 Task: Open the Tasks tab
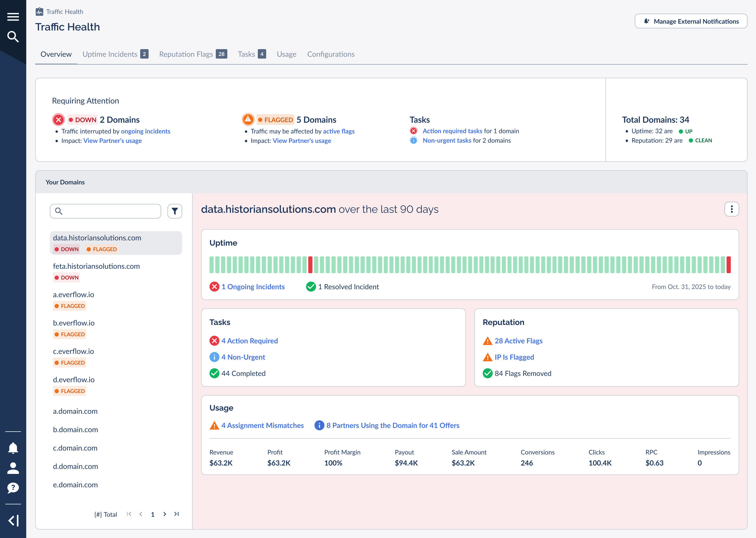(251, 54)
